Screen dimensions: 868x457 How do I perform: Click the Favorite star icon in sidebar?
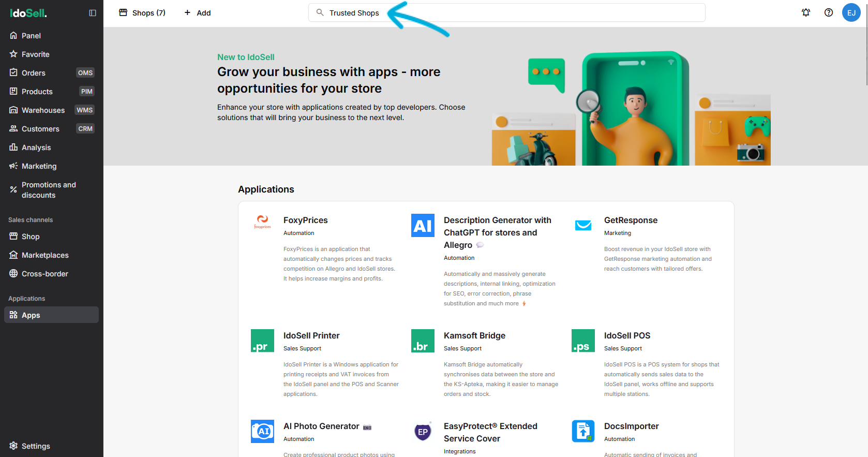(13, 54)
